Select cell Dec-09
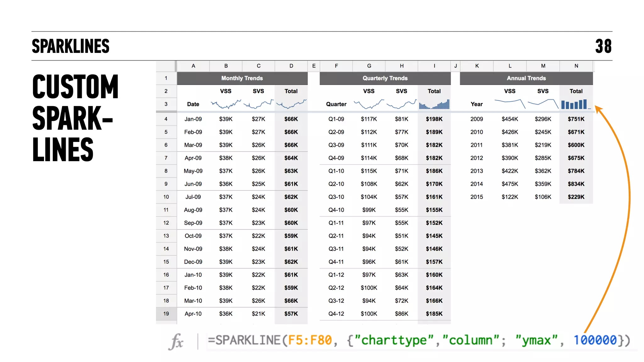 click(193, 262)
